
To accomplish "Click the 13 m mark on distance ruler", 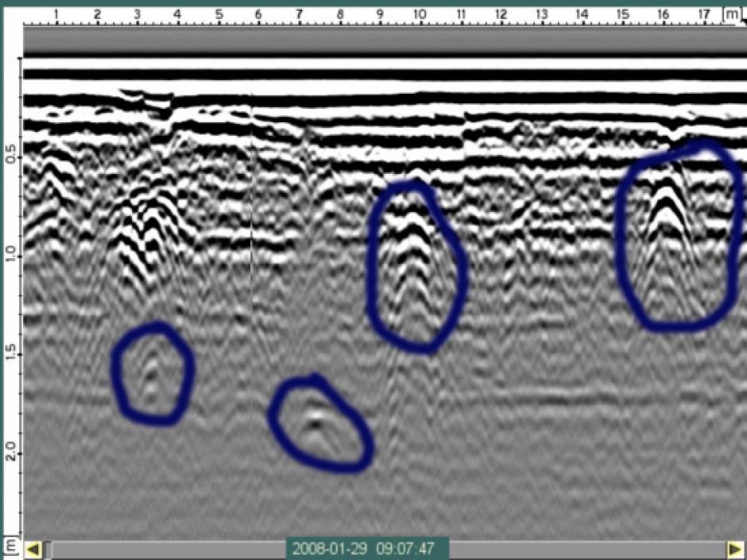I will [542, 14].
